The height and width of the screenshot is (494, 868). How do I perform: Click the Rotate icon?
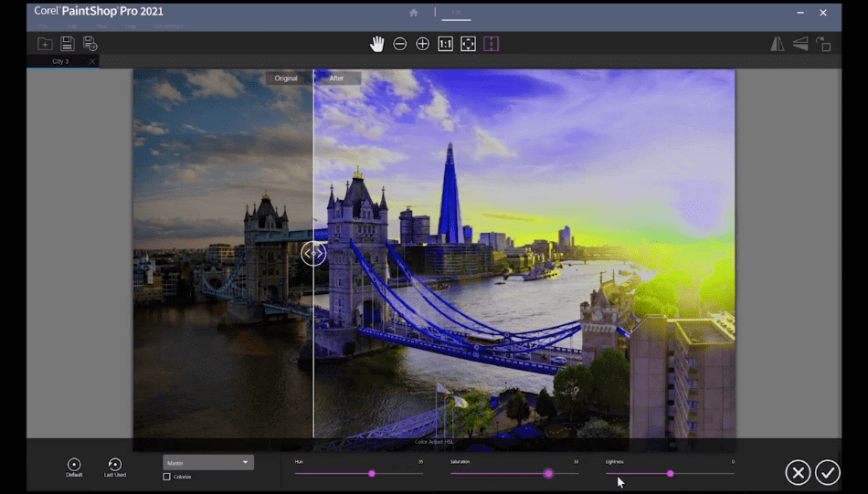823,44
